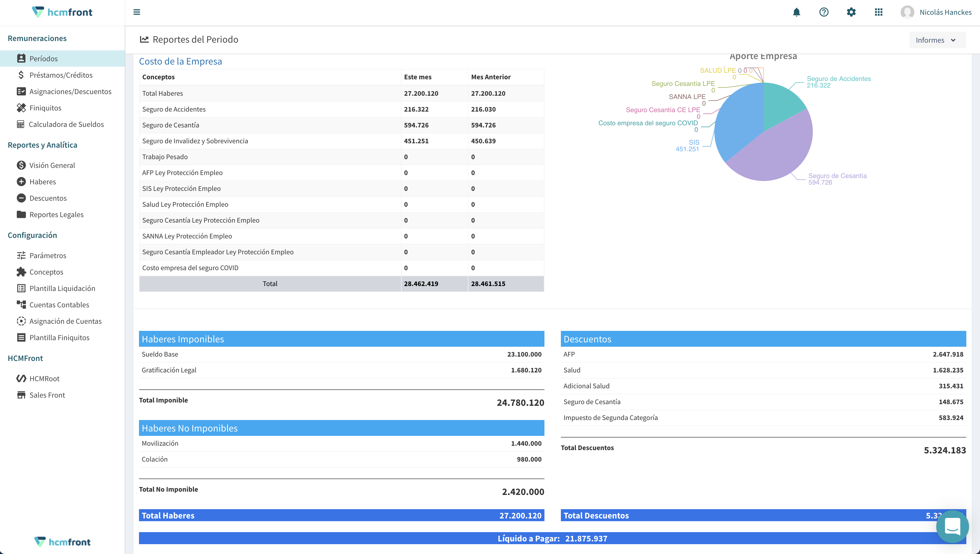Open the Periodos section icon in sidebar
Image resolution: width=980 pixels, height=554 pixels.
click(22, 58)
